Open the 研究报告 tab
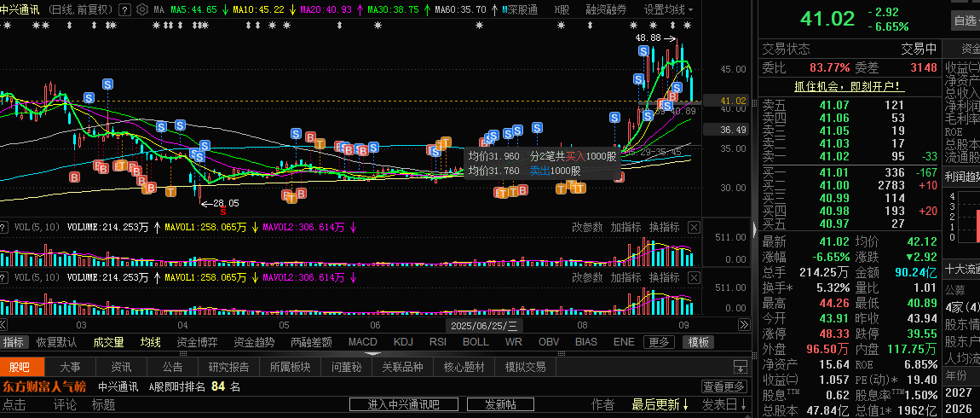This screenshot has height=418, width=980. pyautogui.click(x=228, y=367)
